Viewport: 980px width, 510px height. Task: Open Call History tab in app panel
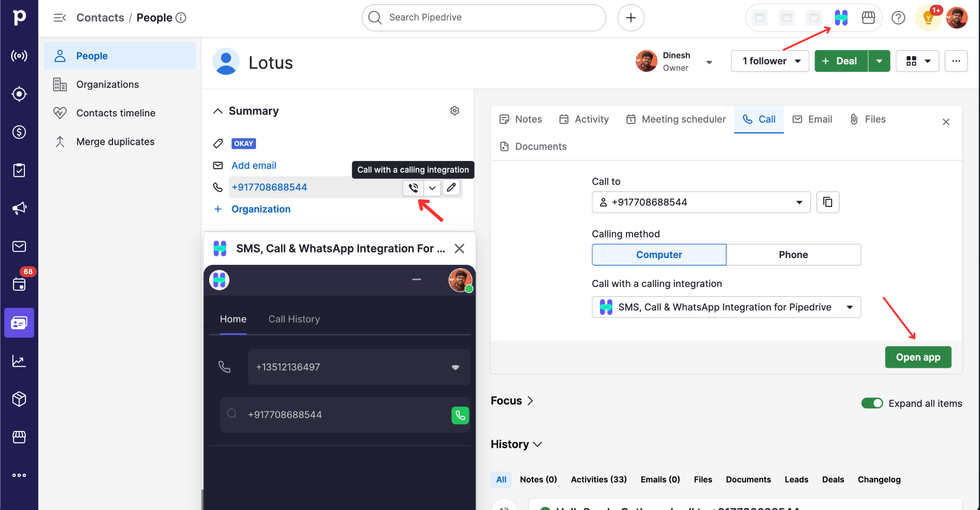294,319
